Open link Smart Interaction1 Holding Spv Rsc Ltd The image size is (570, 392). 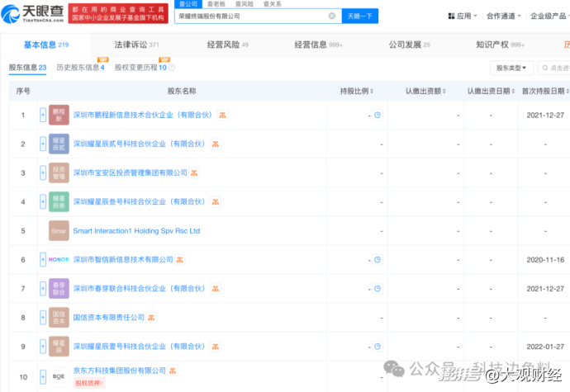pyautogui.click(x=136, y=231)
